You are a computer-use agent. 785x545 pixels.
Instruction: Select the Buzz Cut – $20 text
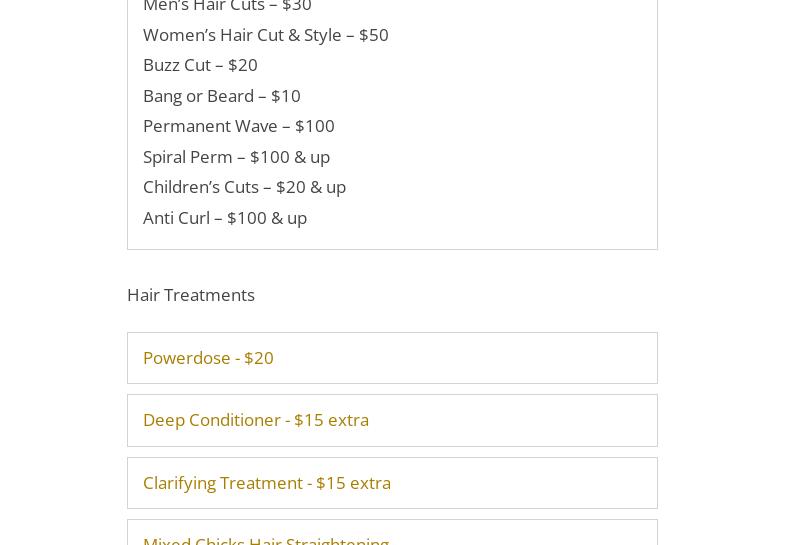[200, 65]
